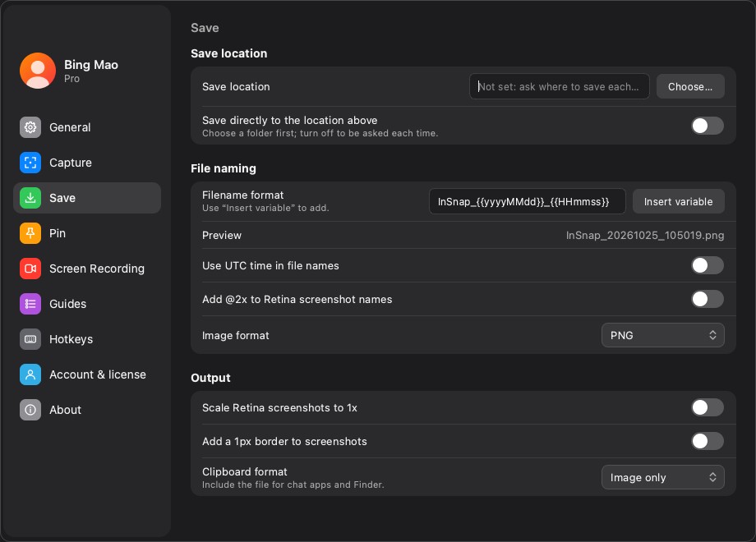756x542 pixels.
Task: Click the Choose... folder button
Action: point(690,87)
